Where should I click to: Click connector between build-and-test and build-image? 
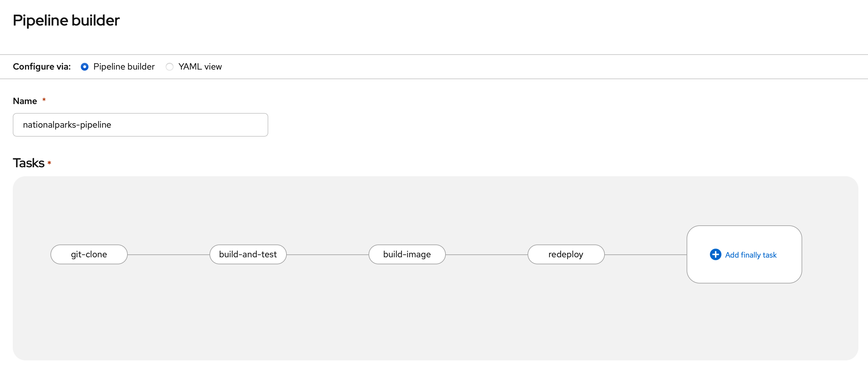[328, 255]
